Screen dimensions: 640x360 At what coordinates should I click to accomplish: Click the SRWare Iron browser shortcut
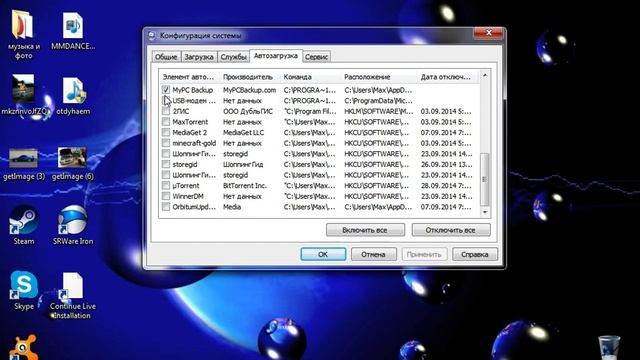[73, 220]
